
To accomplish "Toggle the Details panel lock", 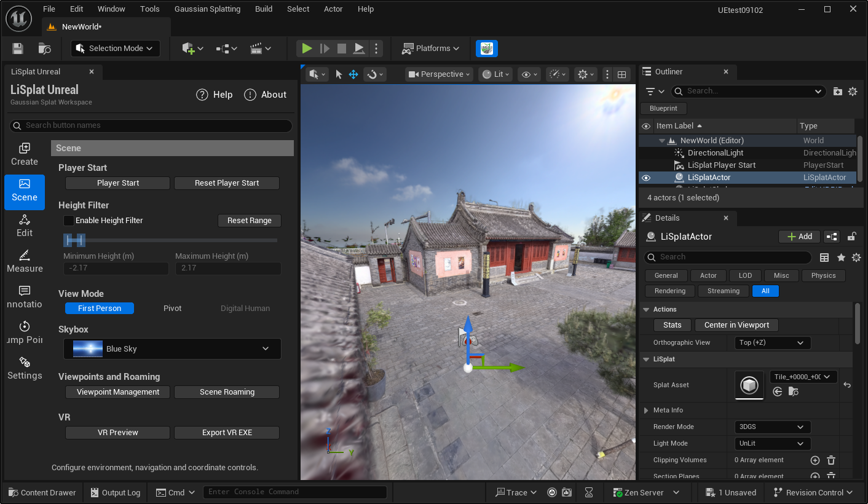I will coord(852,237).
